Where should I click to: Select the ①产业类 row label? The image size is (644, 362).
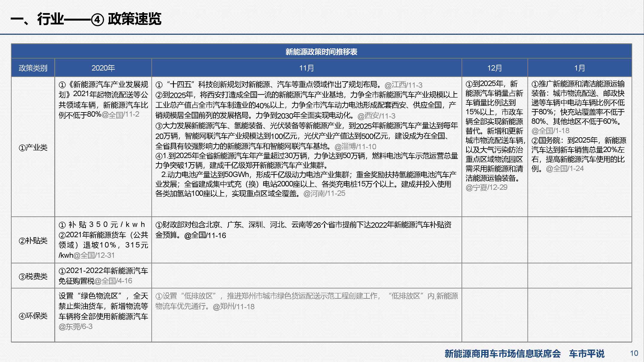pos(33,147)
